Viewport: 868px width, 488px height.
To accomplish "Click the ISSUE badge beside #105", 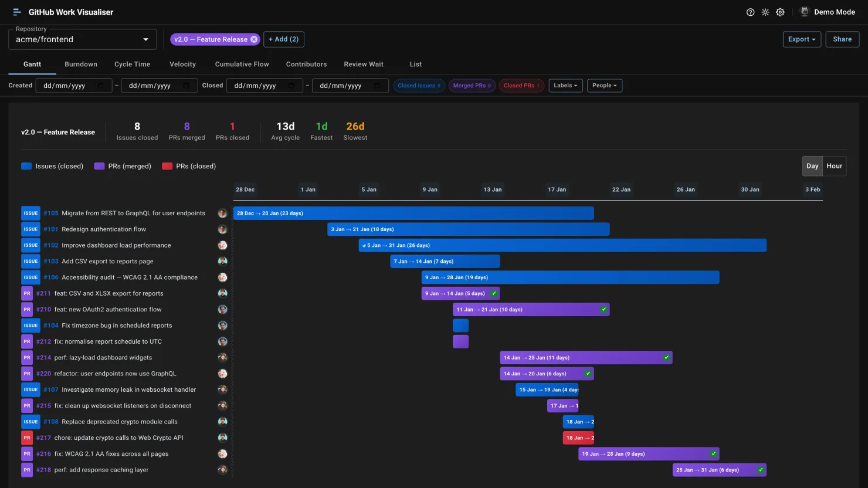I will tap(30, 213).
